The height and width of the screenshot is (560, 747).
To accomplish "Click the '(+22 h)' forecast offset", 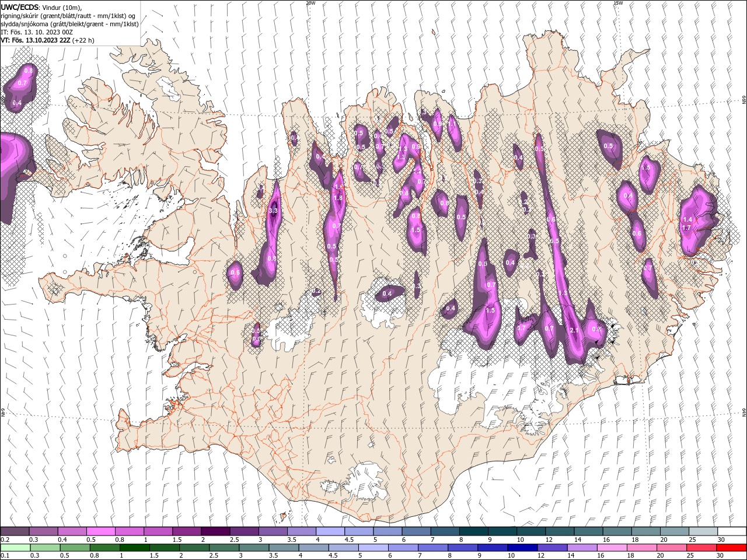I will coord(83,40).
